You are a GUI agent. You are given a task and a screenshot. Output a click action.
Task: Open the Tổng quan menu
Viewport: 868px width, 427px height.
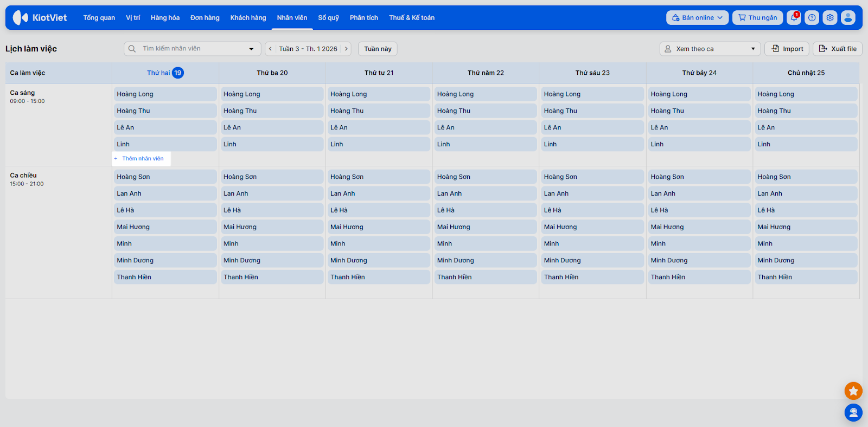(x=99, y=18)
